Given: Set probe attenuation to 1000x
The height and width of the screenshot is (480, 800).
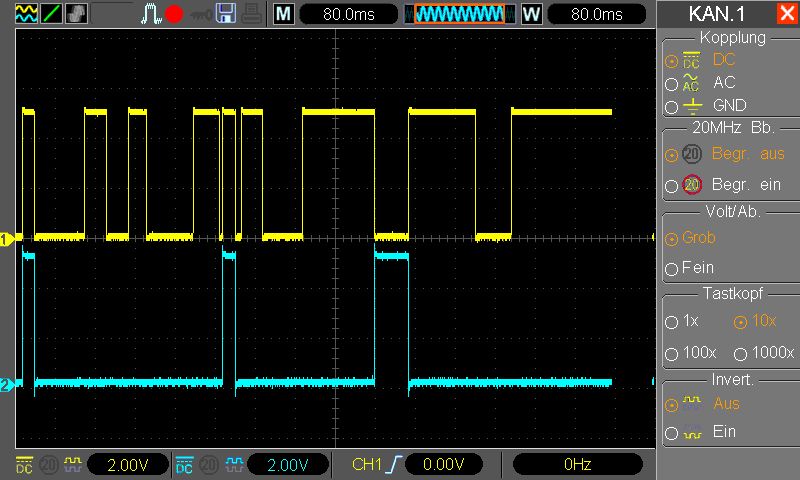Looking at the screenshot, I should 763,353.
